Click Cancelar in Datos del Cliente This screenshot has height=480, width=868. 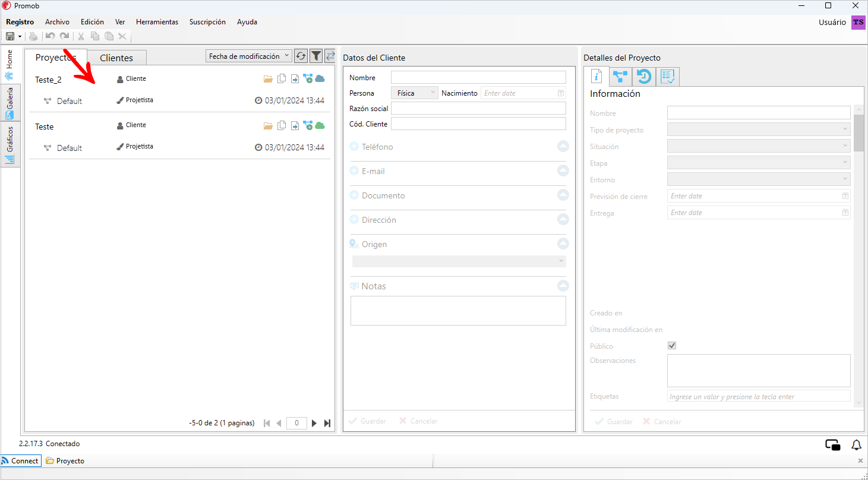(418, 421)
